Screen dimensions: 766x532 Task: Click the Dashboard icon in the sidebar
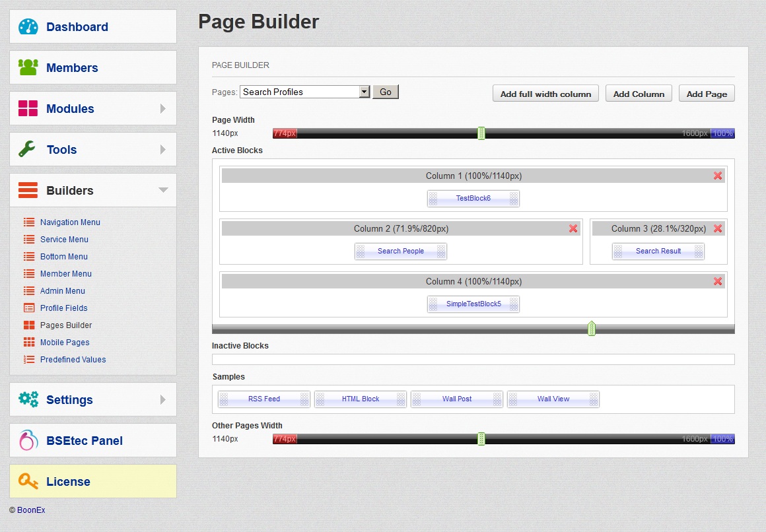(x=27, y=26)
